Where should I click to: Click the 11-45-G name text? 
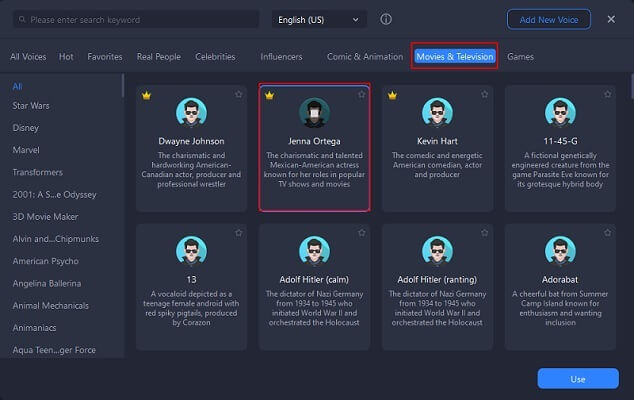click(560, 141)
